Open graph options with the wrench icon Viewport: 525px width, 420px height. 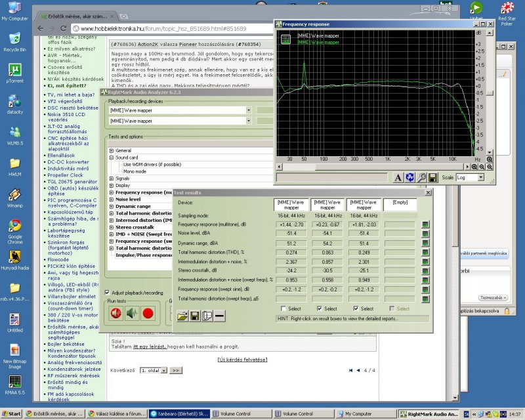tap(421, 177)
